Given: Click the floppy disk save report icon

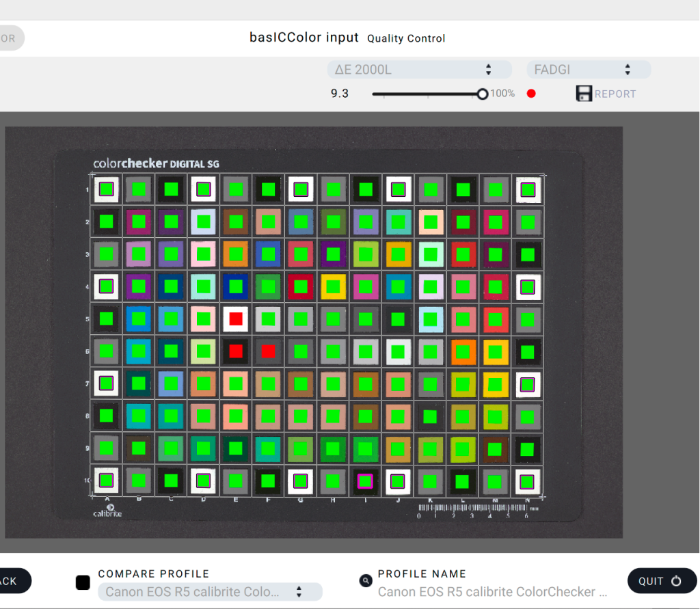Looking at the screenshot, I should click(583, 94).
